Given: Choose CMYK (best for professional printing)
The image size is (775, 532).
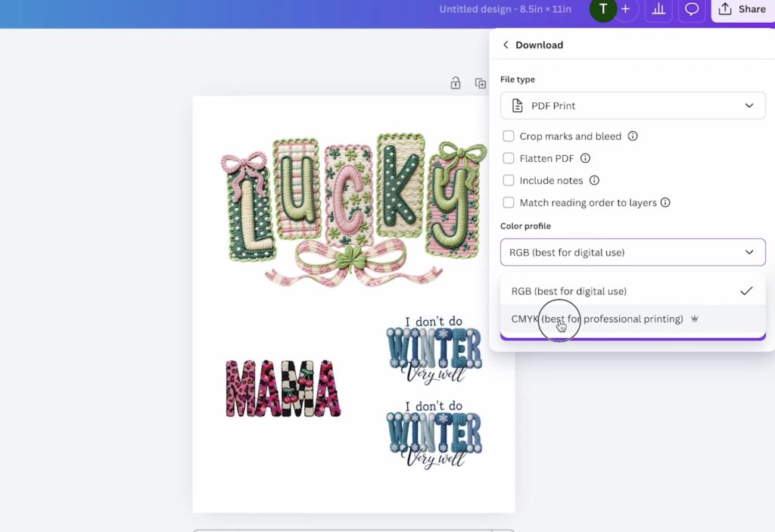Looking at the screenshot, I should [597, 319].
